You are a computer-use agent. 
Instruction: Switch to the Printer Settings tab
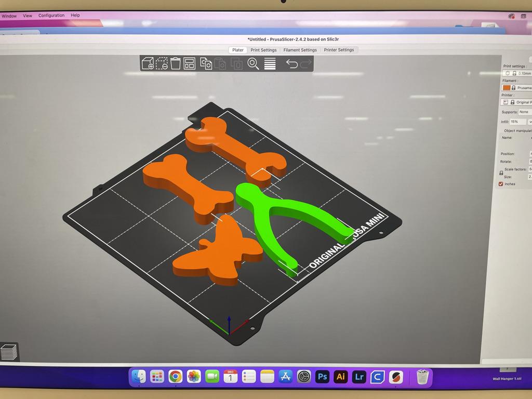tap(339, 50)
